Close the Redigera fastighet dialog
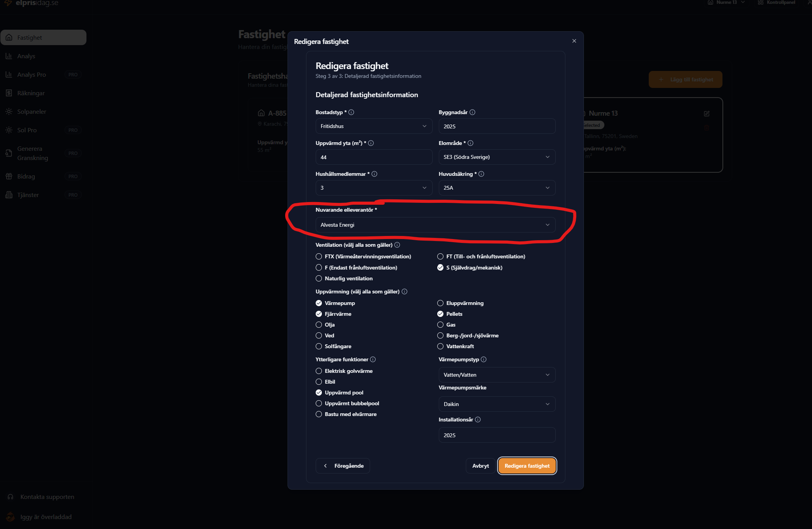812x529 pixels. click(x=574, y=41)
